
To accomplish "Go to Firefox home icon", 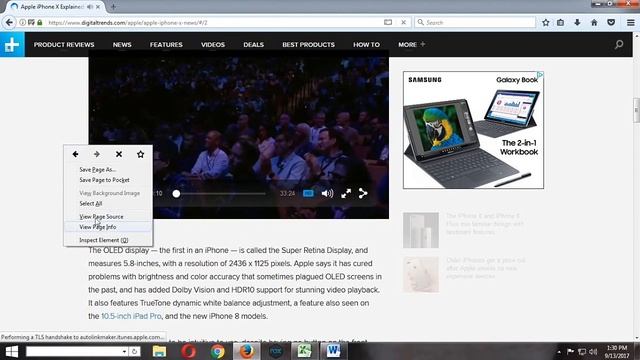I will pyautogui.click(x=594, y=22).
